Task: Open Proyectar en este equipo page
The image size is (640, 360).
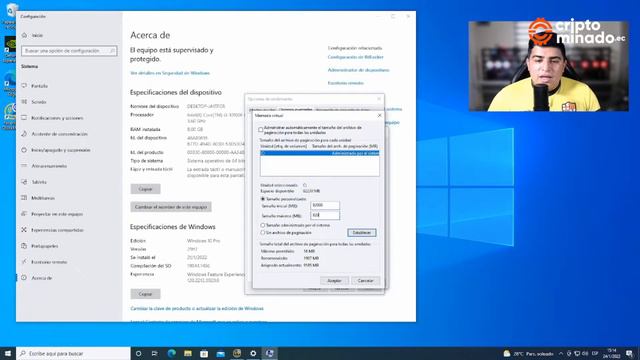Action: tap(57, 214)
